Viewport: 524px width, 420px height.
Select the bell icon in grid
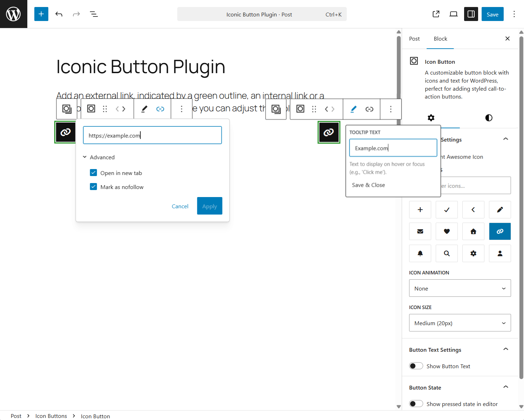[420, 253]
